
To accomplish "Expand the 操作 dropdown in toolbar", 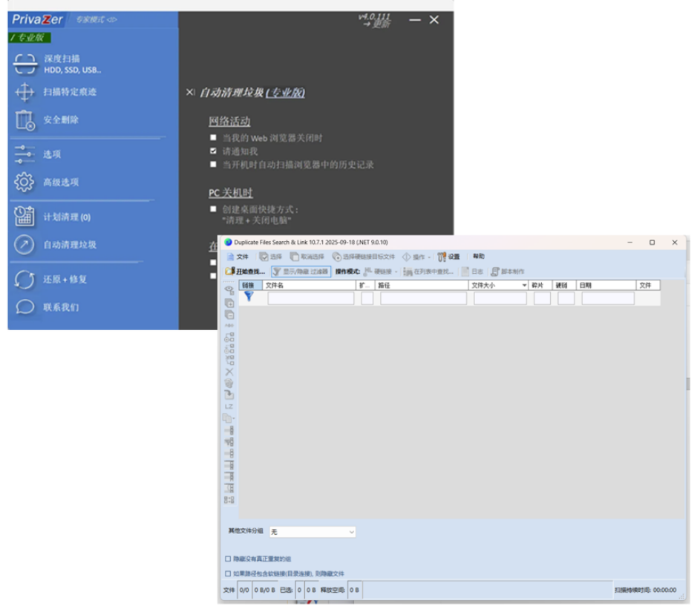I will pyautogui.click(x=417, y=257).
